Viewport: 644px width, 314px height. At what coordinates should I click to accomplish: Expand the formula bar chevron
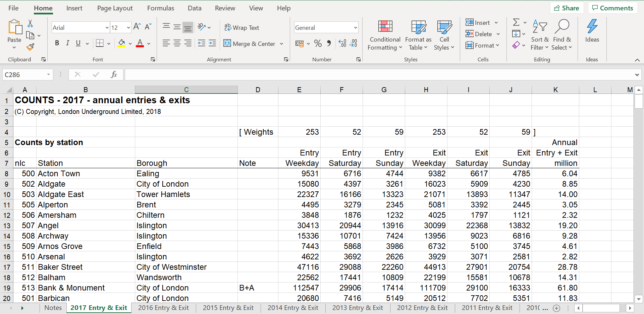[x=637, y=75]
